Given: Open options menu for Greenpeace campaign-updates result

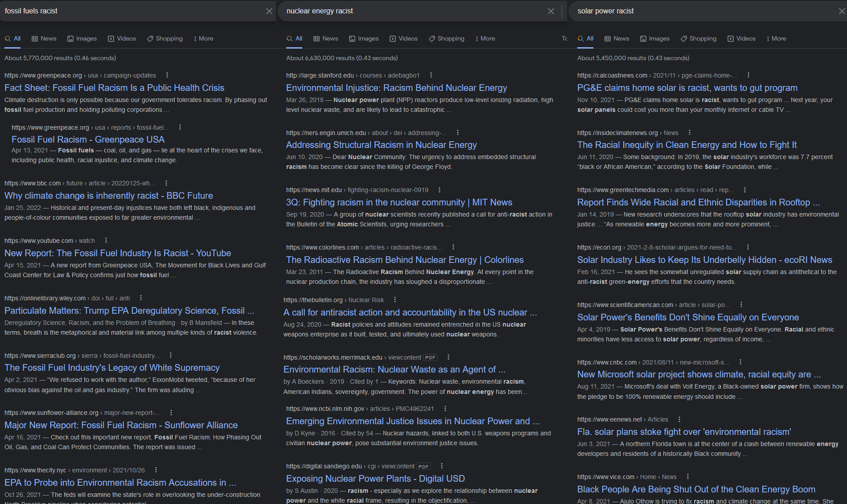Looking at the screenshot, I should tap(167, 75).
